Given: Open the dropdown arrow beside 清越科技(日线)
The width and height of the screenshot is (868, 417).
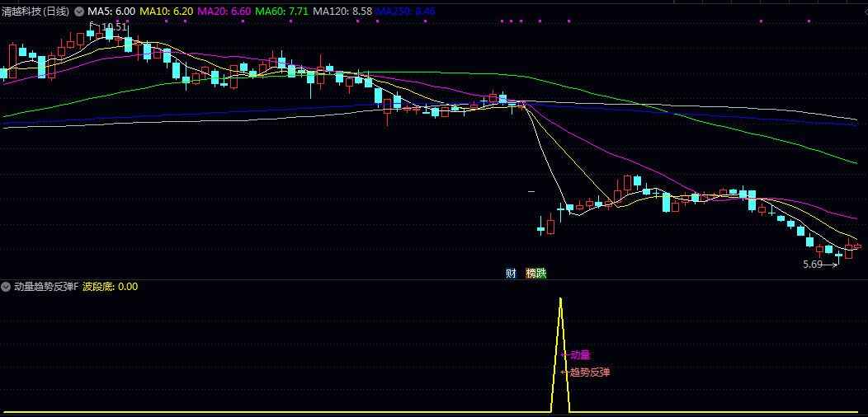Looking at the screenshot, I should click(x=79, y=12).
